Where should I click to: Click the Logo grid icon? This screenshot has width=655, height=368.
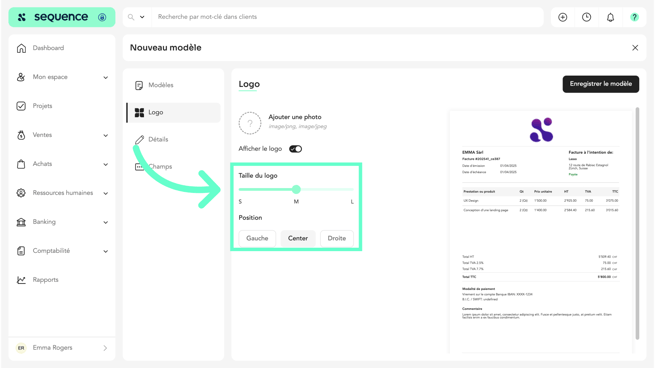(x=139, y=112)
